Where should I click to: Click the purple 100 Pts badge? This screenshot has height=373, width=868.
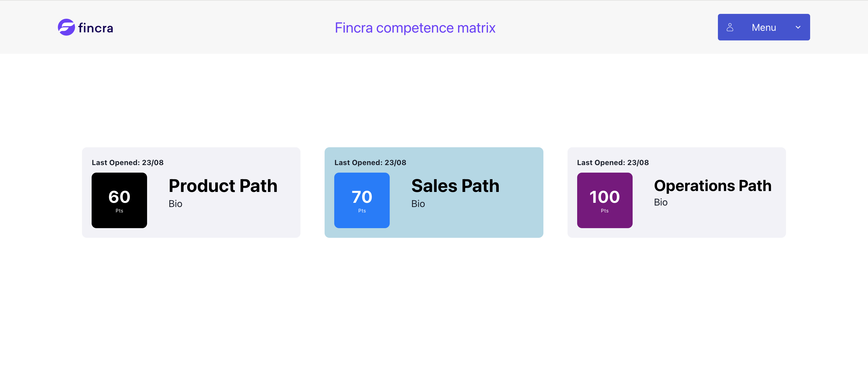tap(605, 200)
